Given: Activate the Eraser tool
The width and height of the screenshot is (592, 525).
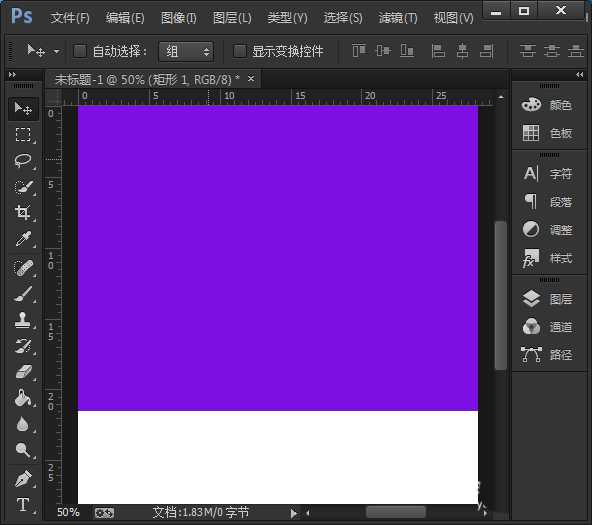Looking at the screenshot, I should pos(23,372).
